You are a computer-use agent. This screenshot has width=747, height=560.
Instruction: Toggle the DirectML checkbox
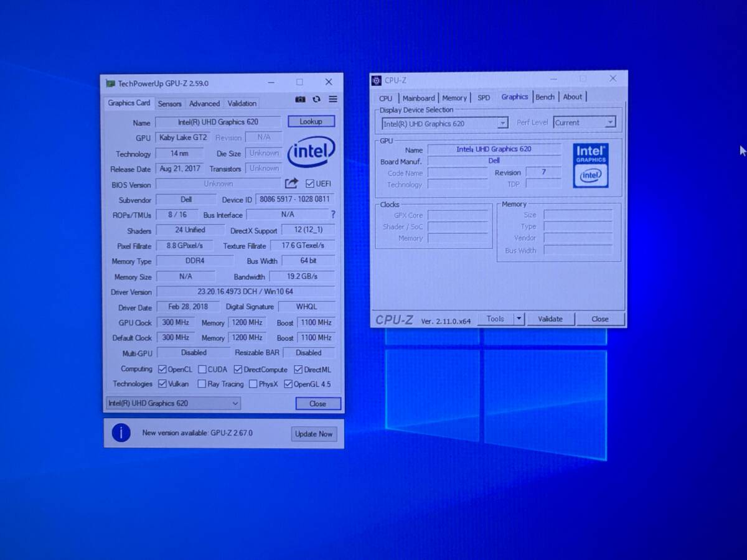[x=298, y=370]
